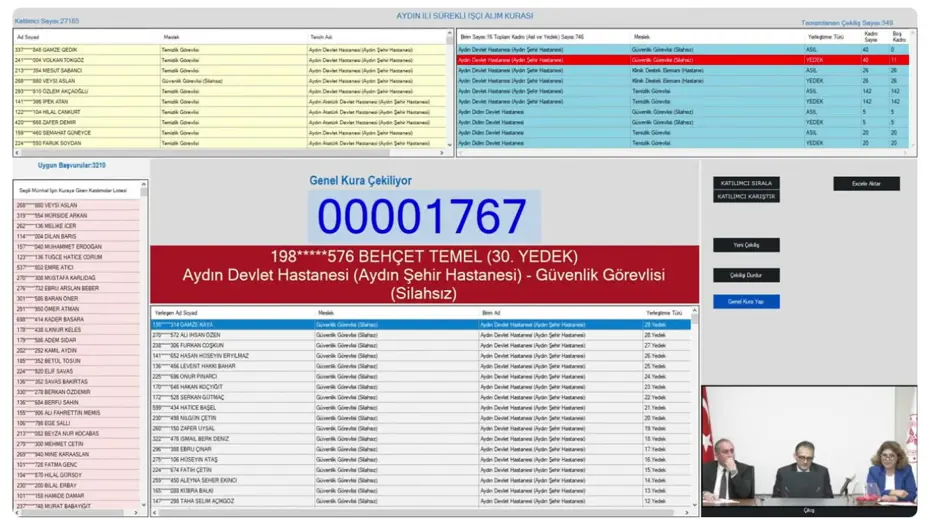This screenshot has height=519, width=930.
Task: Click the Tercih Adı column header
Action: (x=322, y=37)
